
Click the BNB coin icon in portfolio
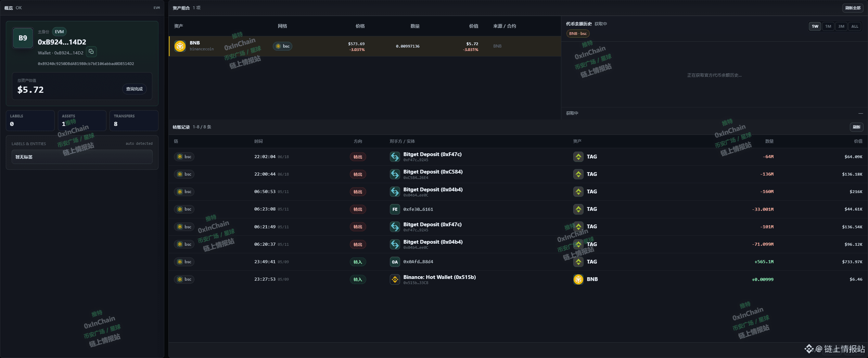coord(180,46)
